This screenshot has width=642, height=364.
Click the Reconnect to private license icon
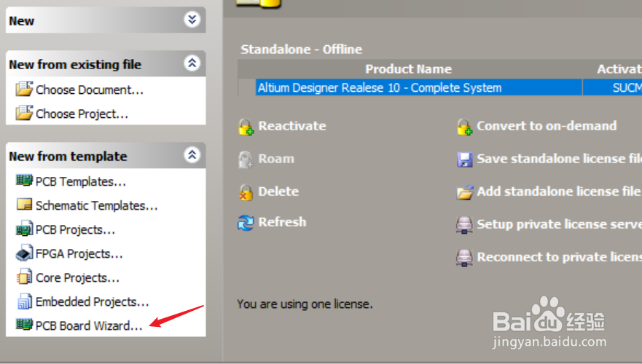(x=464, y=258)
